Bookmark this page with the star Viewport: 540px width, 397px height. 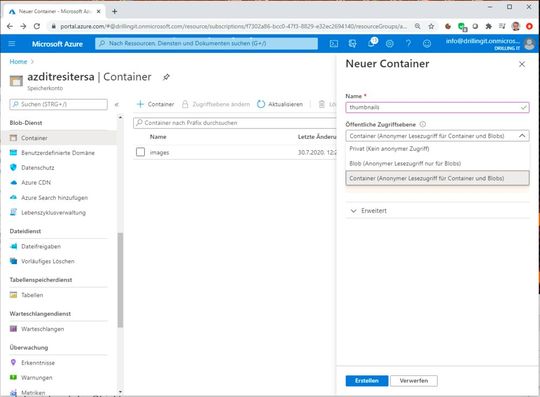click(431, 26)
